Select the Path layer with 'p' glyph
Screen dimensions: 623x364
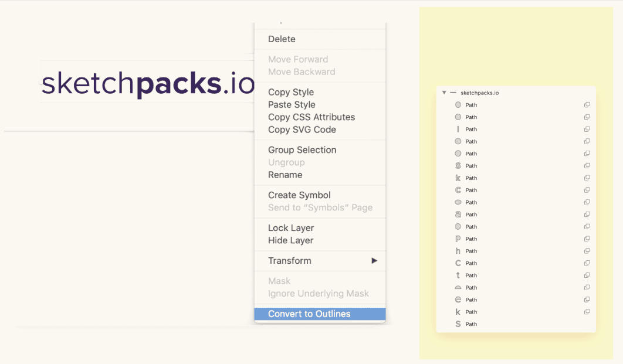point(516,239)
